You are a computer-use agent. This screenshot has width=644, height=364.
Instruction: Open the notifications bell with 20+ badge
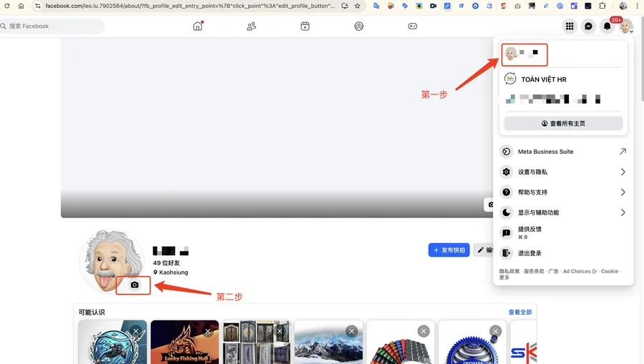point(607,26)
